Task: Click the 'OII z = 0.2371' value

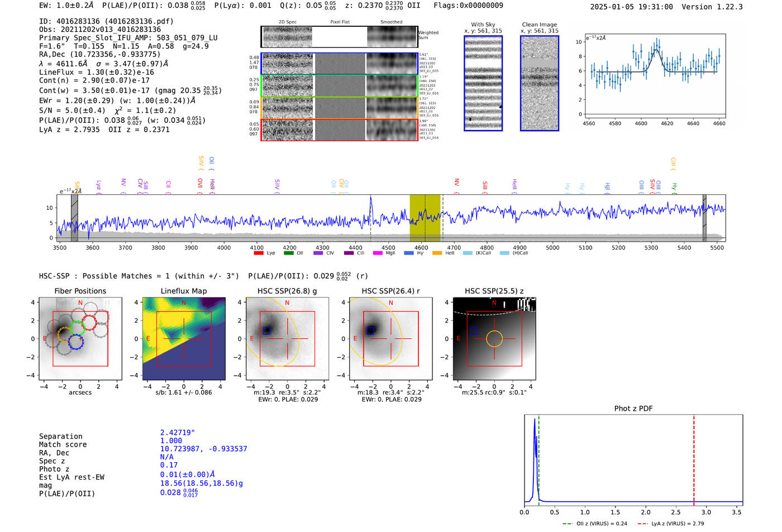Action: [139, 130]
